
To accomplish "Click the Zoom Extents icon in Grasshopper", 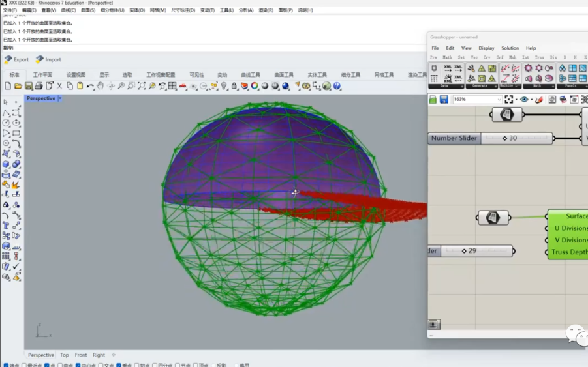I will 509,100.
